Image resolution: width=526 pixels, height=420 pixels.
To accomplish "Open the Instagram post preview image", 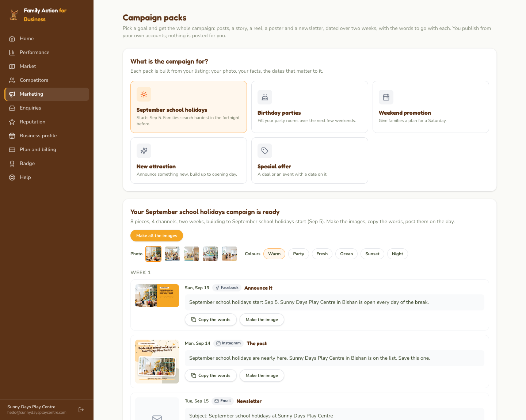I will point(157,362).
